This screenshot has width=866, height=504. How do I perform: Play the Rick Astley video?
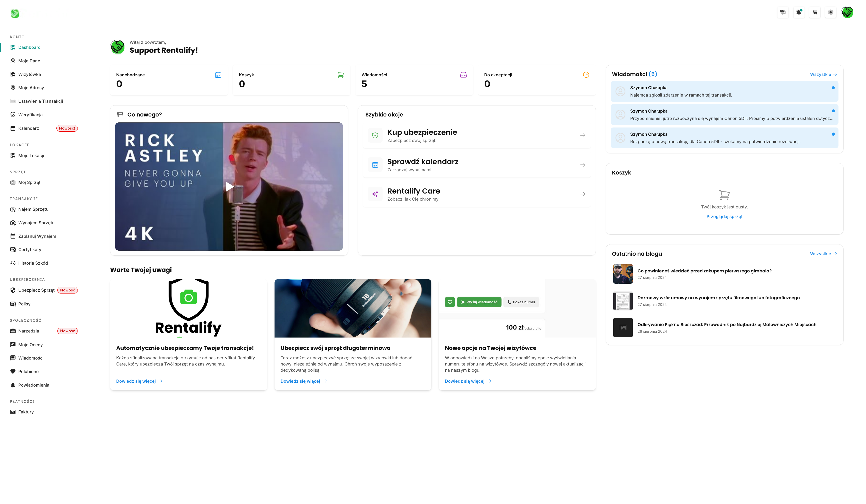(x=230, y=187)
